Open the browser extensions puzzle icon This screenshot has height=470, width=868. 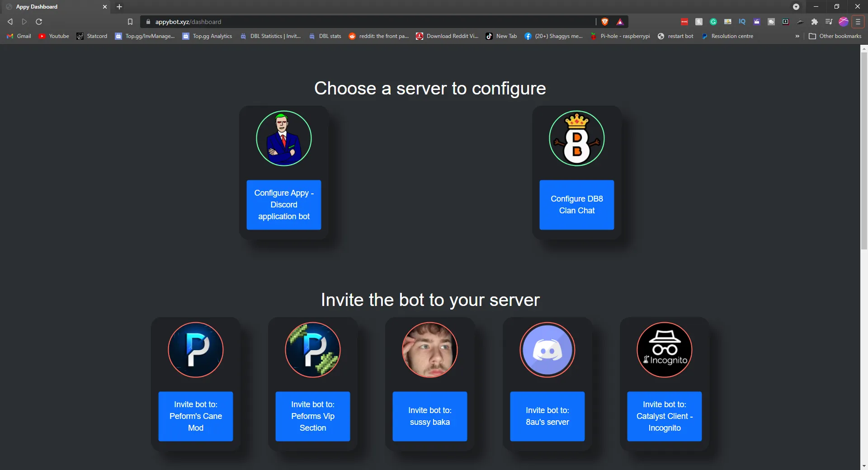pyautogui.click(x=815, y=22)
